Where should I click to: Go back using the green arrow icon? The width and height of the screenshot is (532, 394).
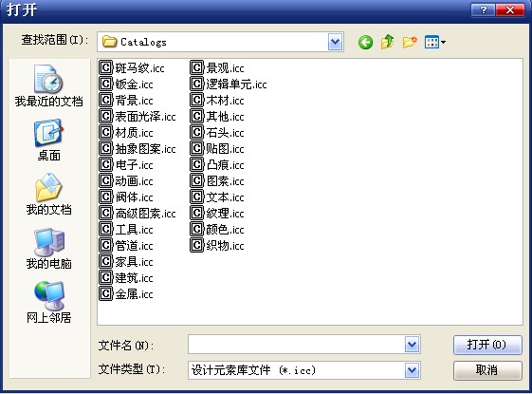pos(365,42)
